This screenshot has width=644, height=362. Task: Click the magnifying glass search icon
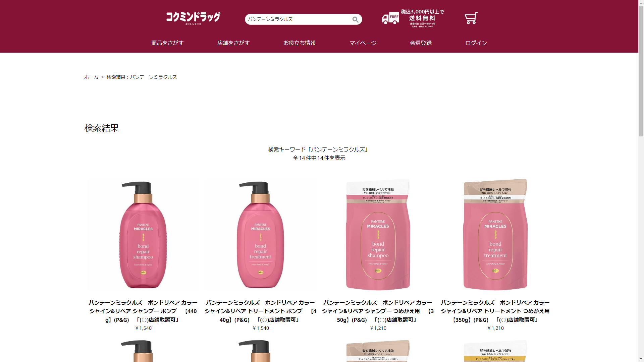(x=355, y=19)
